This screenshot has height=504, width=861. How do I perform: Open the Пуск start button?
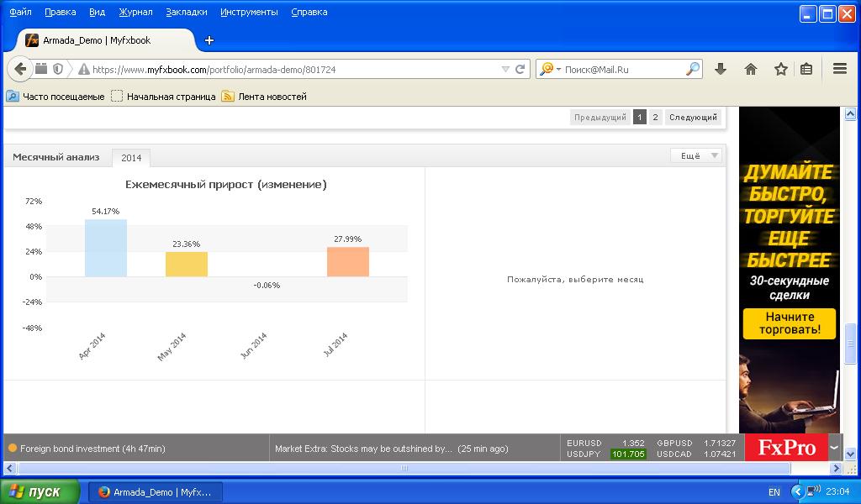(x=40, y=491)
